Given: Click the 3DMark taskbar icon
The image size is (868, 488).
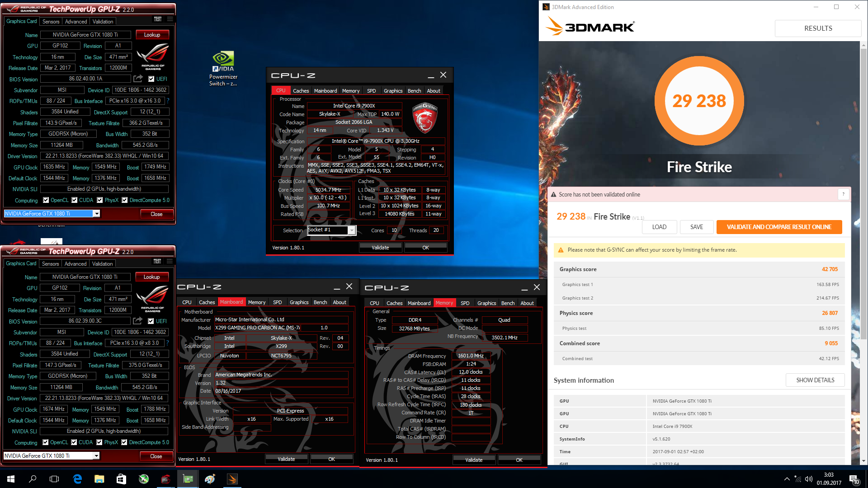Looking at the screenshot, I should click(232, 479).
